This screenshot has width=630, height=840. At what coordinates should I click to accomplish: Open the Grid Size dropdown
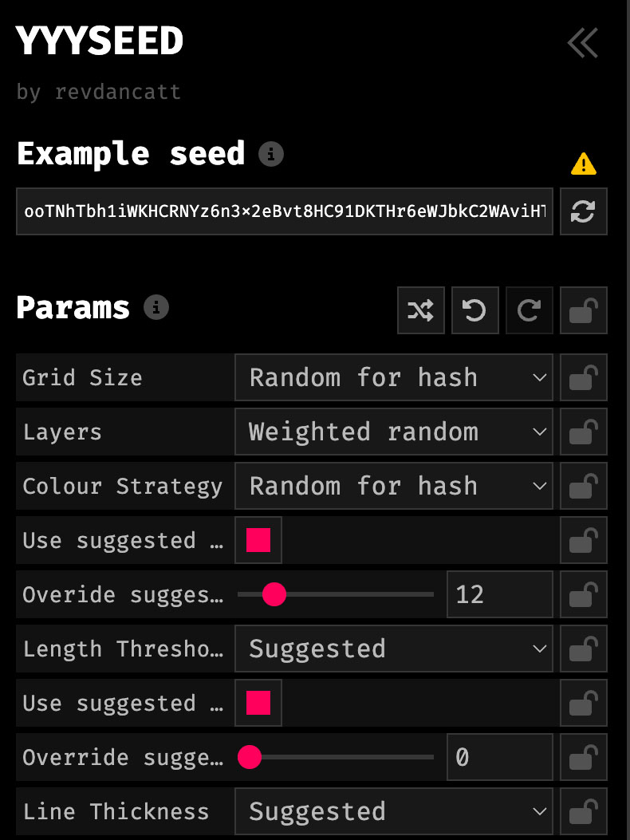[x=394, y=377]
